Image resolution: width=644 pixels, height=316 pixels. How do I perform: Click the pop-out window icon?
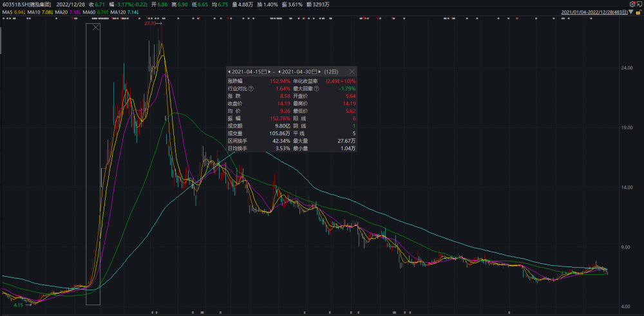(x=639, y=4)
